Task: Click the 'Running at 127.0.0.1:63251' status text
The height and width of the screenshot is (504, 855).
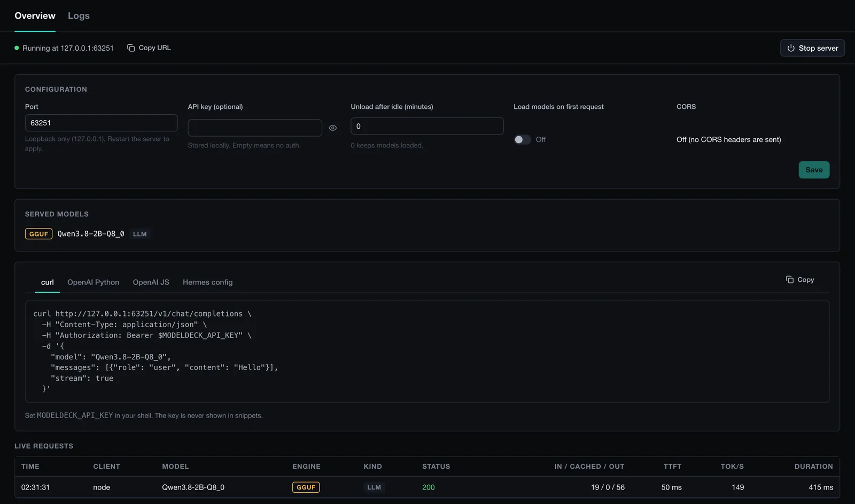Action: tap(68, 48)
